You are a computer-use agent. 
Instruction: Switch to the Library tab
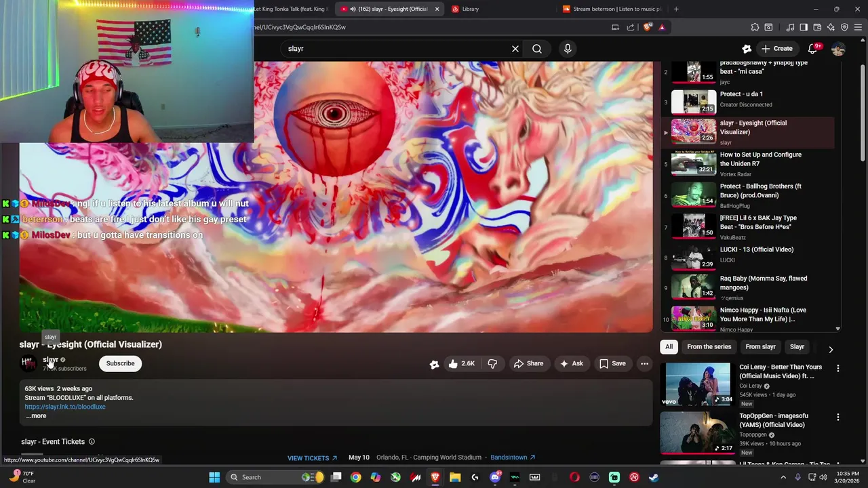[x=499, y=9]
